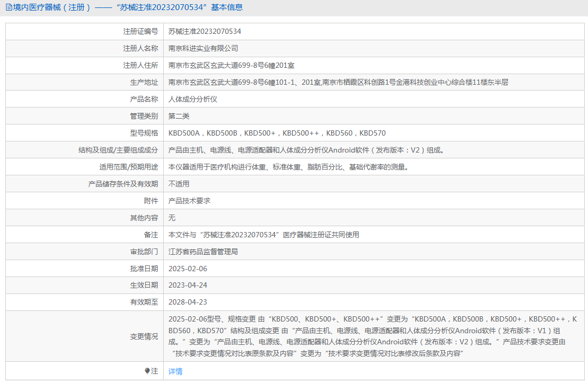Click structure description mentioning 发布版本：V2
Image resolution: width=588 pixels, height=383 pixels.
click(x=306, y=150)
